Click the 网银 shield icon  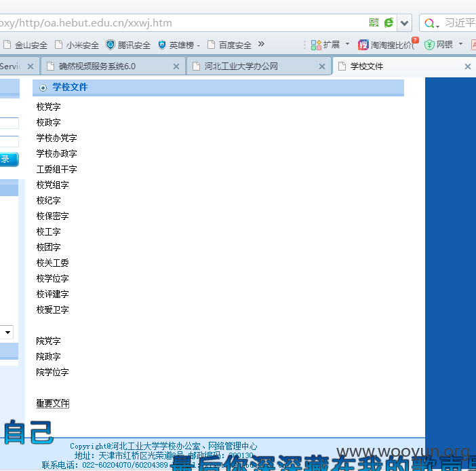[x=429, y=45]
